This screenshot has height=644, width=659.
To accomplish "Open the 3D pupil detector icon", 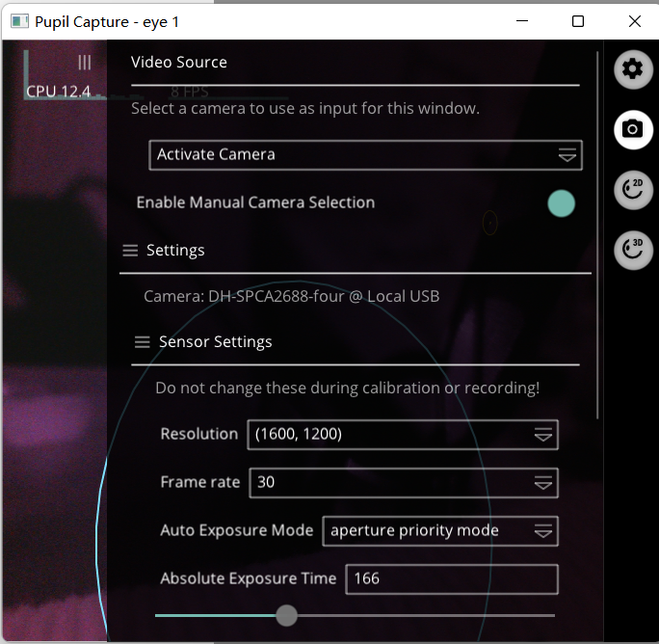I will coord(633,250).
